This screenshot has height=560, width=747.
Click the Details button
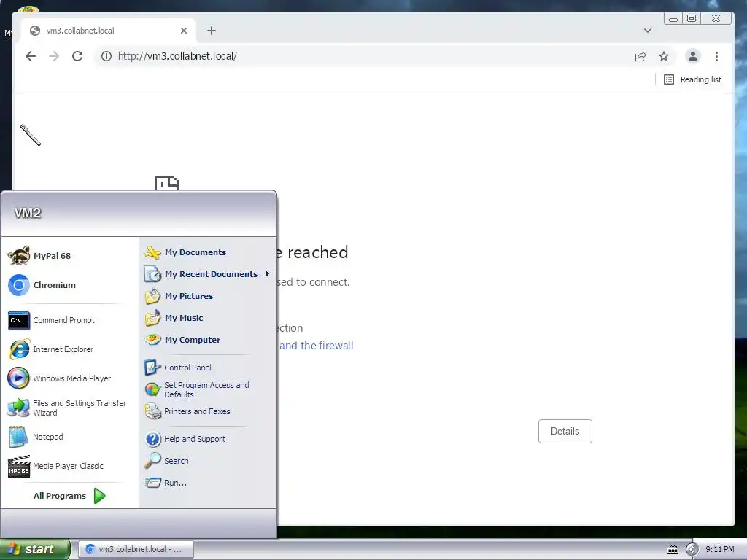(565, 431)
